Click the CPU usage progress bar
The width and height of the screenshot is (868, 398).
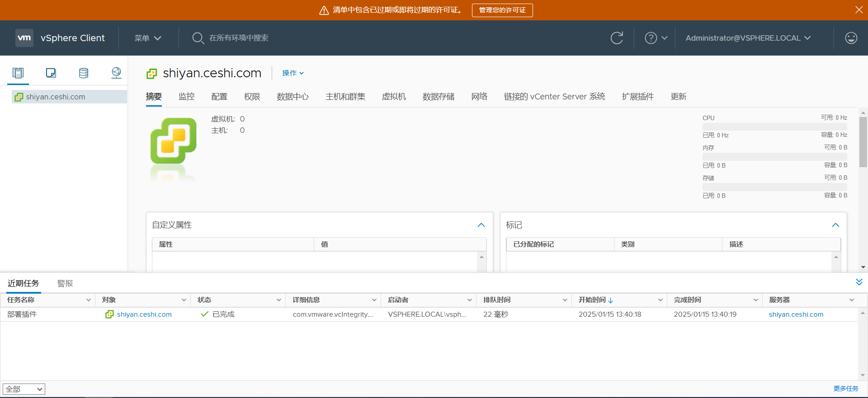click(775, 126)
